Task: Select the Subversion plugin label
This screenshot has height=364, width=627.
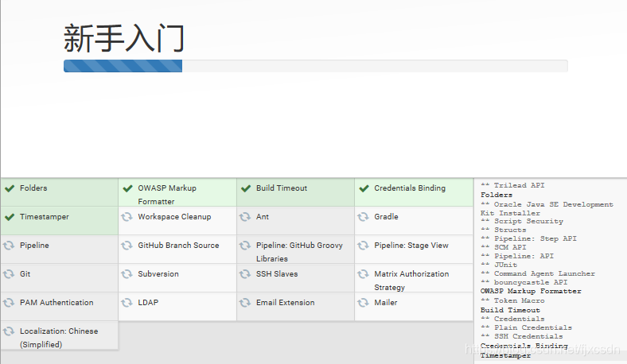Action: point(158,274)
